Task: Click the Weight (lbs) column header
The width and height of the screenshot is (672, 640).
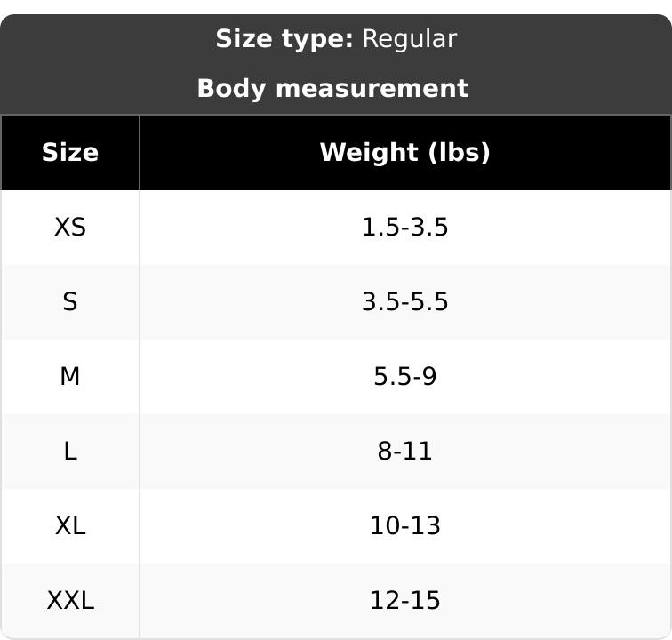Action: 405,152
